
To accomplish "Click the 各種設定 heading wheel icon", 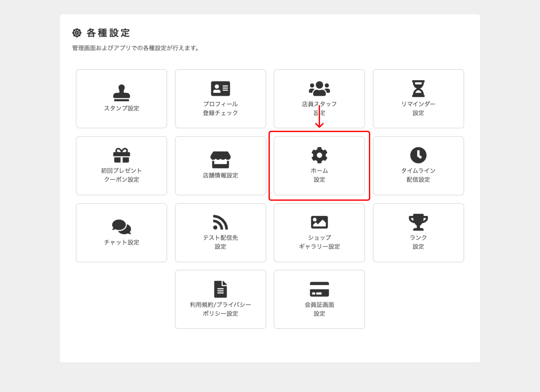I will [x=77, y=33].
